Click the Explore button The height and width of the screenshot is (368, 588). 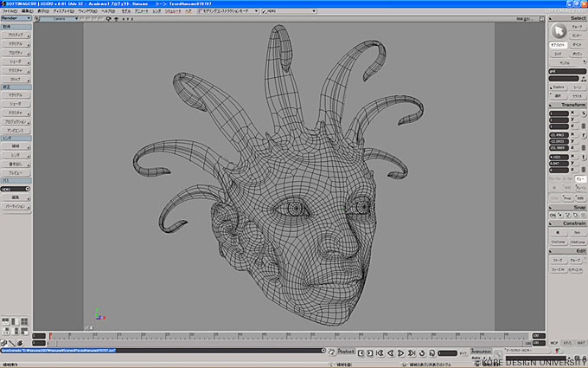[x=558, y=87]
